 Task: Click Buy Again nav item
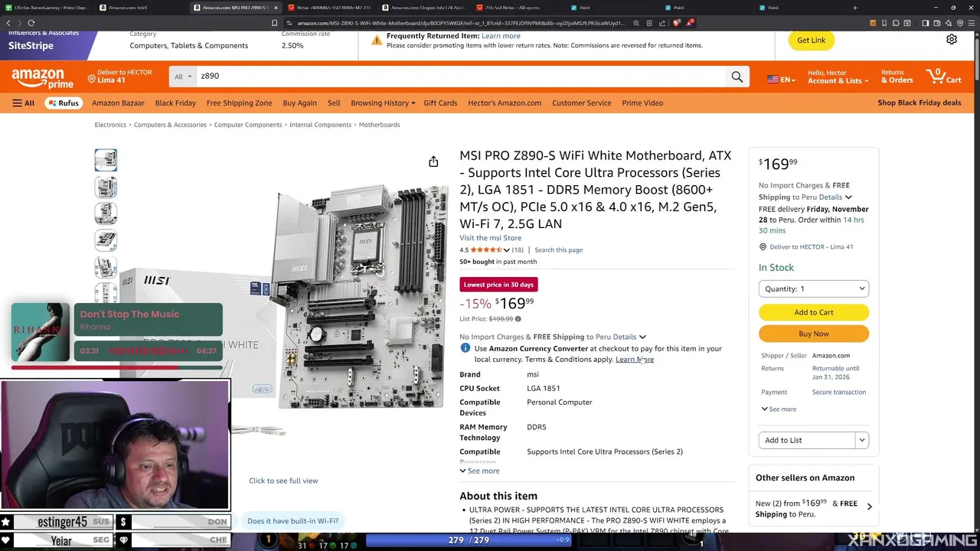[x=299, y=103]
